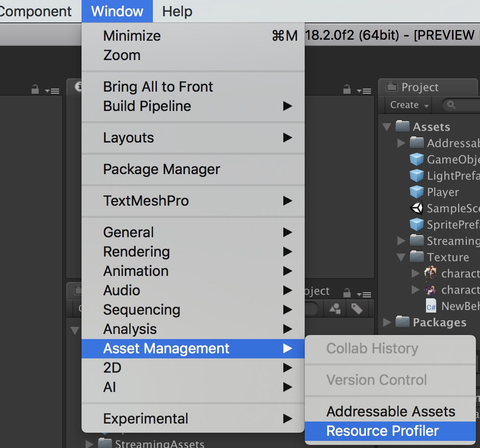Open General submenu
Image resolution: width=480 pixels, height=448 pixels.
point(193,232)
